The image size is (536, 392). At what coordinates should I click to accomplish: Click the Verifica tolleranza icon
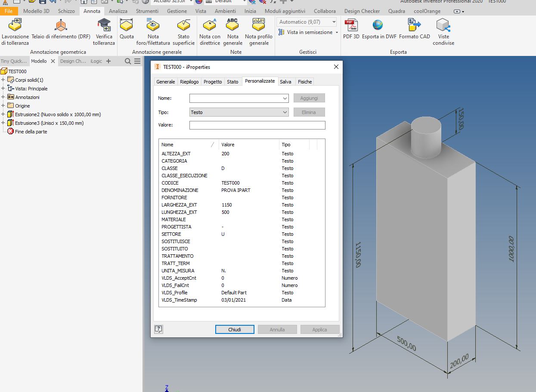[x=104, y=26]
